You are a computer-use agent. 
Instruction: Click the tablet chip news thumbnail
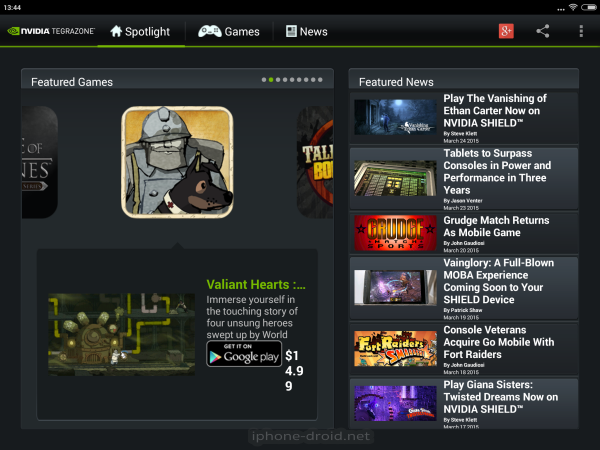(395, 178)
